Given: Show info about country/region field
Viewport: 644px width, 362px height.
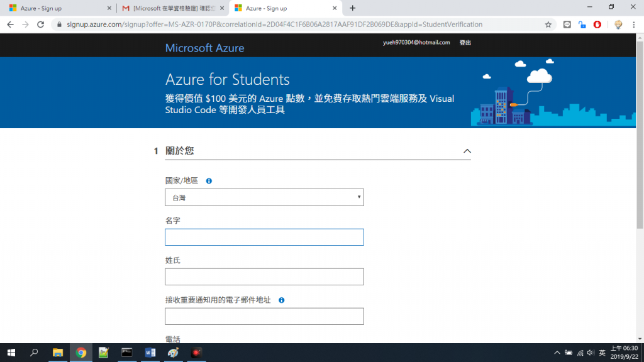Looking at the screenshot, I should pos(209,181).
